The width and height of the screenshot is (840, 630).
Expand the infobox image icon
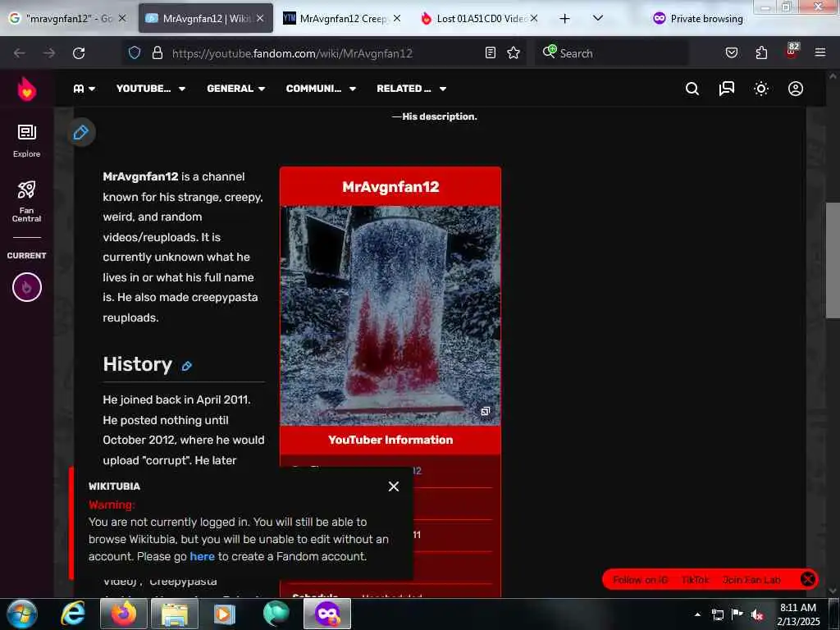[485, 411]
